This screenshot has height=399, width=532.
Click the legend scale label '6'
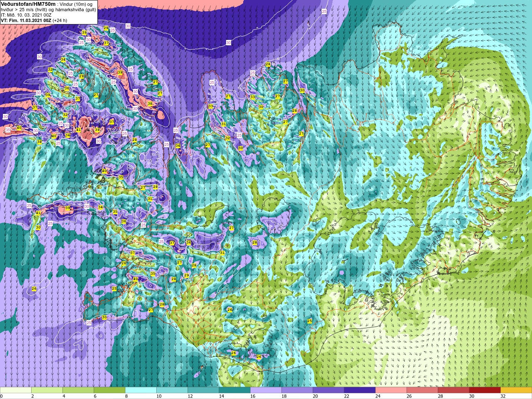[x=95, y=396]
